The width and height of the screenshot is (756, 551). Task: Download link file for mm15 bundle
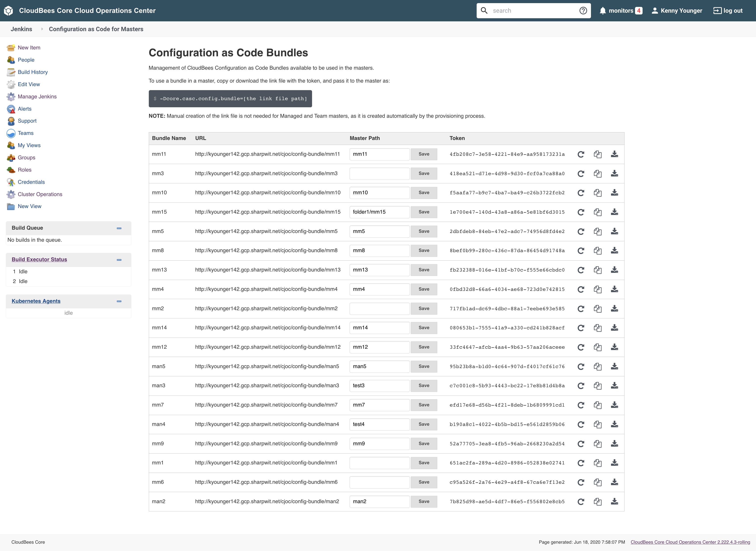[x=614, y=212]
